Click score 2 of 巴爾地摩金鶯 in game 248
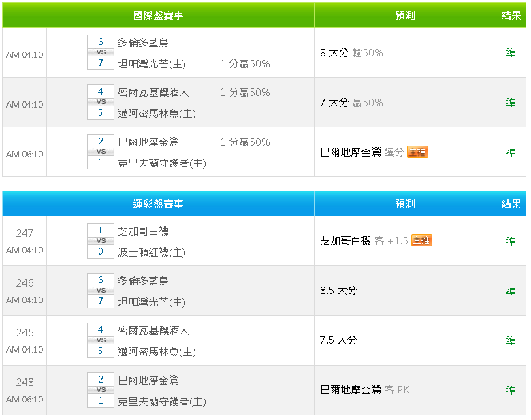 click(101, 379)
